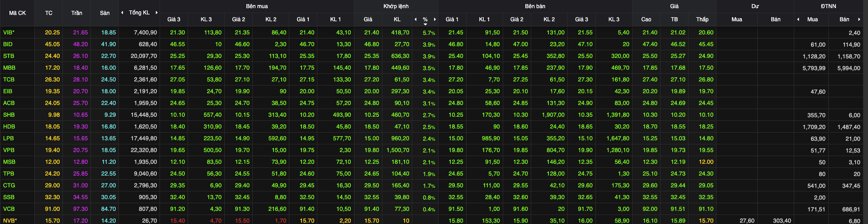
Task: Click Giá 1 header under Bên bán
Action: pyautogui.click(x=452, y=19)
